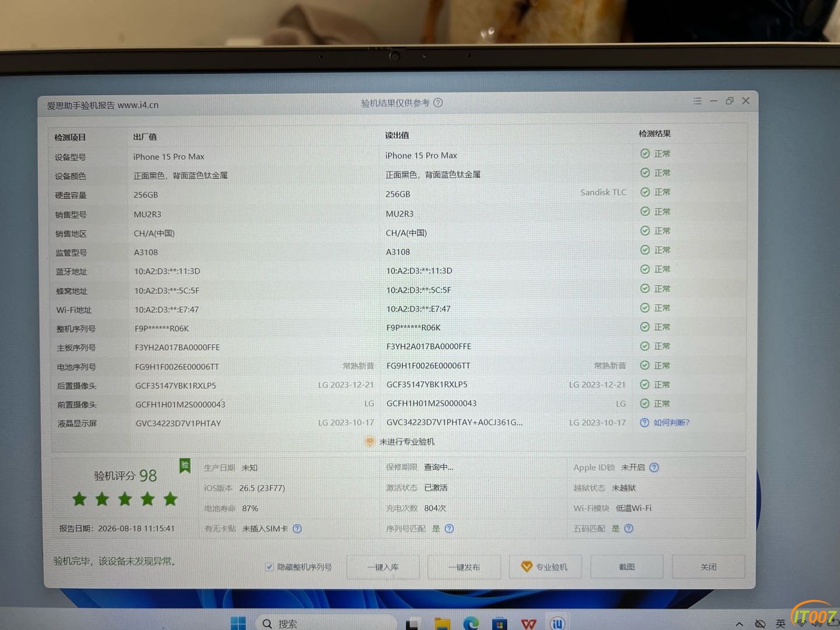Switch the 英 input language indicator
Image resolution: width=840 pixels, height=630 pixels.
click(x=780, y=624)
